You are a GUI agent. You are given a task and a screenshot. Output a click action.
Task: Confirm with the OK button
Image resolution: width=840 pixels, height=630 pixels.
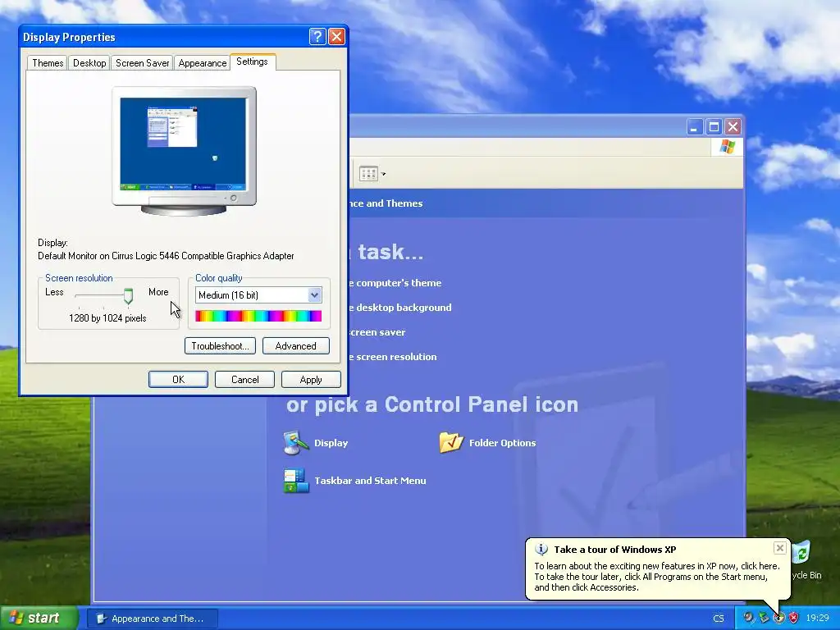pos(178,379)
